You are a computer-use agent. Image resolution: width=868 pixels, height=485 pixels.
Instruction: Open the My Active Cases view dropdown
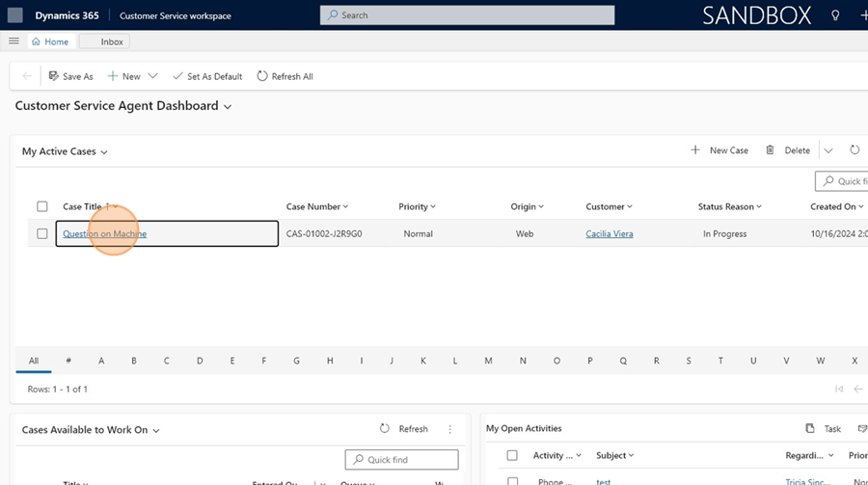[104, 152]
